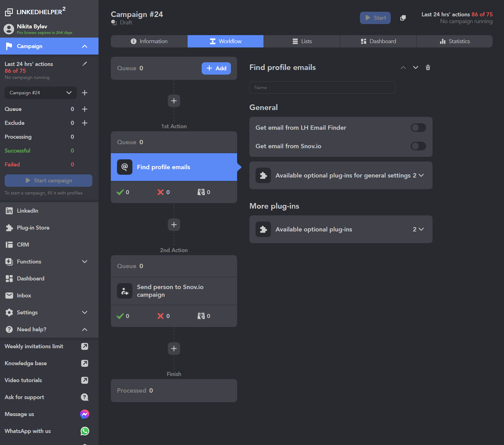Screen dimensions: 504x445
Task: Click Ask for support question icon
Action: 85,397
